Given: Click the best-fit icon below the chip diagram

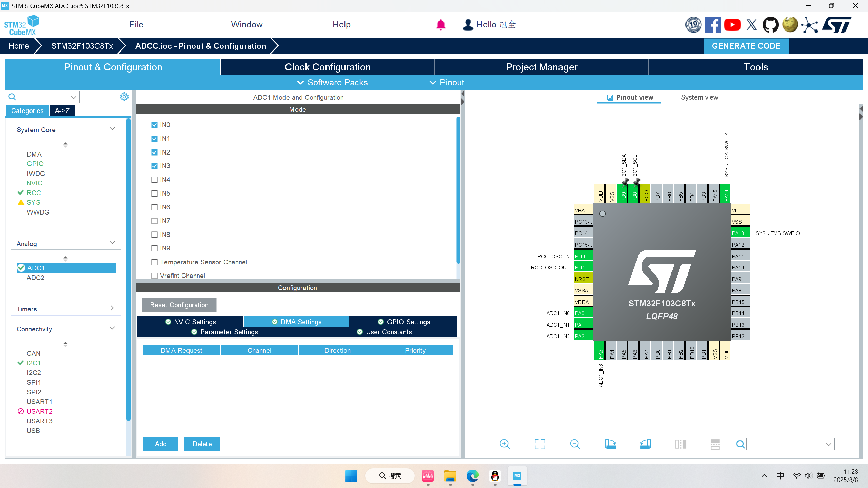Looking at the screenshot, I should click(x=540, y=444).
